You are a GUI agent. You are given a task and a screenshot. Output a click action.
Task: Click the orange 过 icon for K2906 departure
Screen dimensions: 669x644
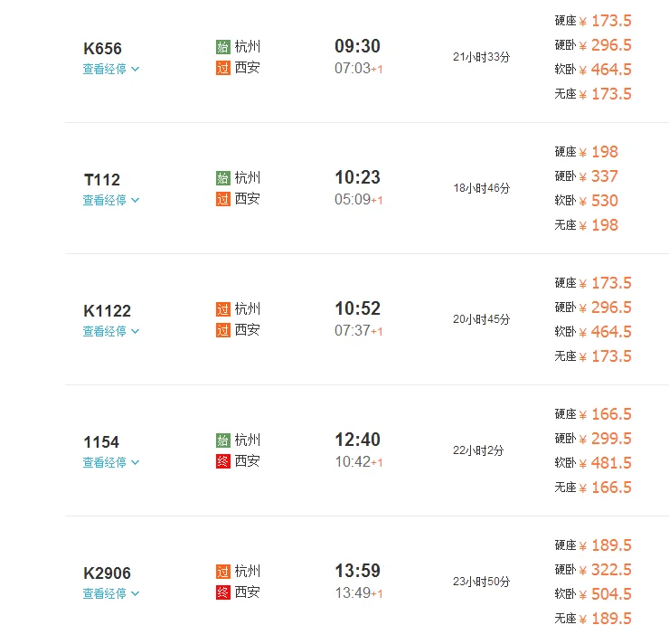(223, 571)
